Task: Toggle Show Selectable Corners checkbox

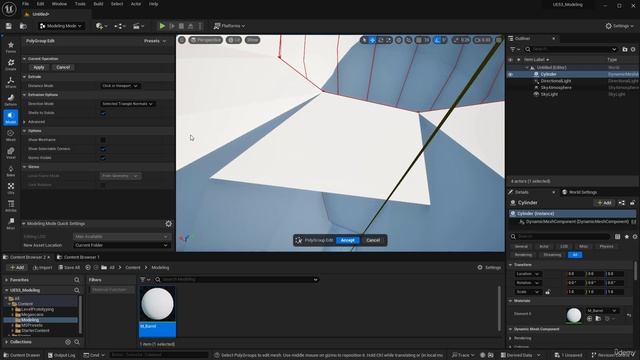Action: tap(103, 149)
